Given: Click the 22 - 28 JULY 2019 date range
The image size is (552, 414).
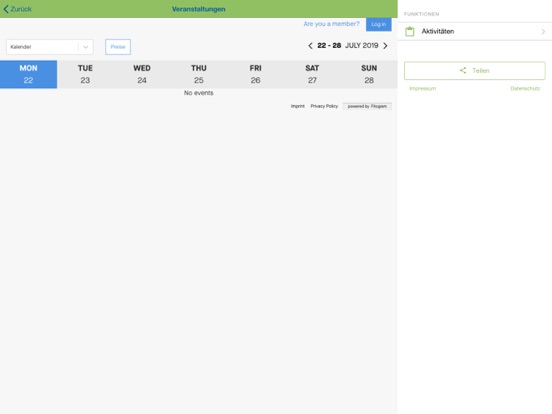Looking at the screenshot, I should [x=347, y=46].
